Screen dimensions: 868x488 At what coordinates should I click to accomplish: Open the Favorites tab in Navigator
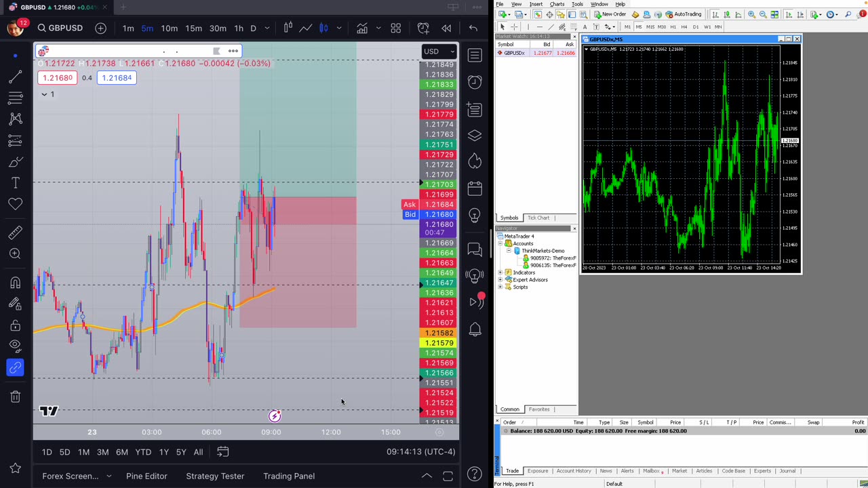coord(539,409)
